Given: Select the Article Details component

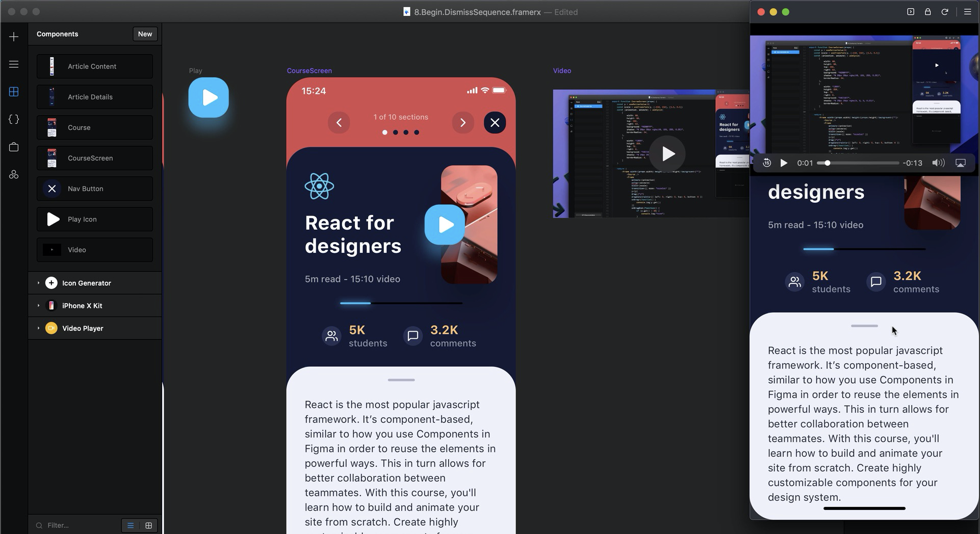Looking at the screenshot, I should coord(95,97).
